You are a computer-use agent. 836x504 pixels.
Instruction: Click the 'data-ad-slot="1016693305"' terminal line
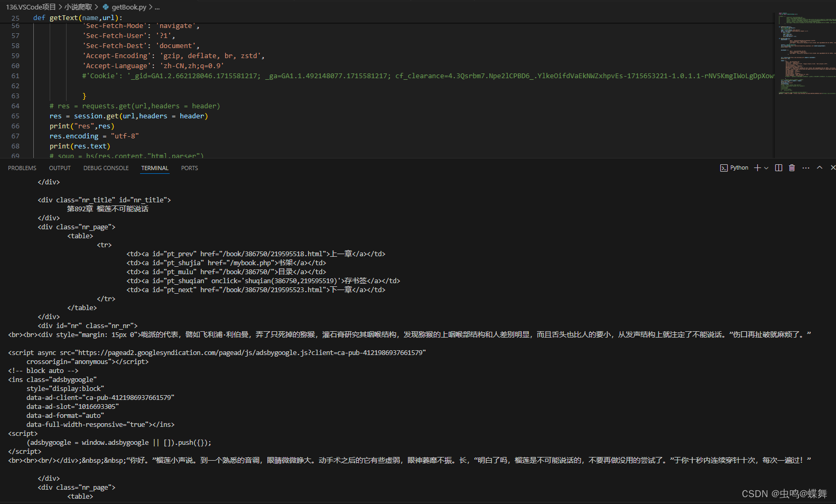coord(72,407)
